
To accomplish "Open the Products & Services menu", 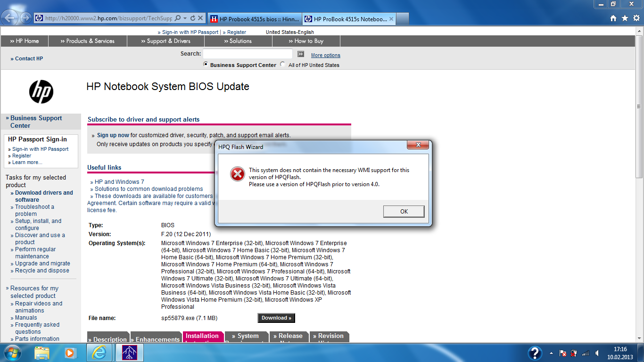I will coord(88,41).
